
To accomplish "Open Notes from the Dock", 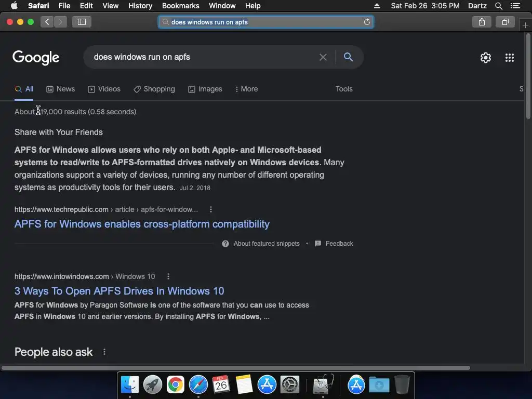I will [x=244, y=385].
